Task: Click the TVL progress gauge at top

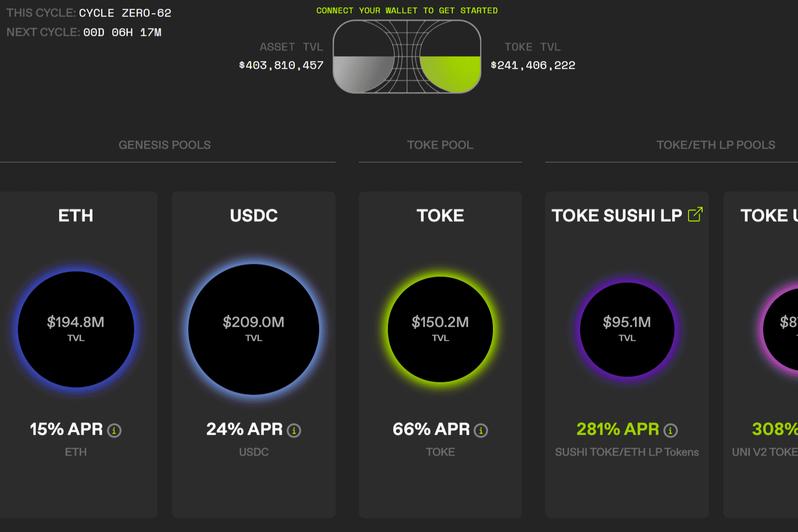Action: [x=407, y=56]
